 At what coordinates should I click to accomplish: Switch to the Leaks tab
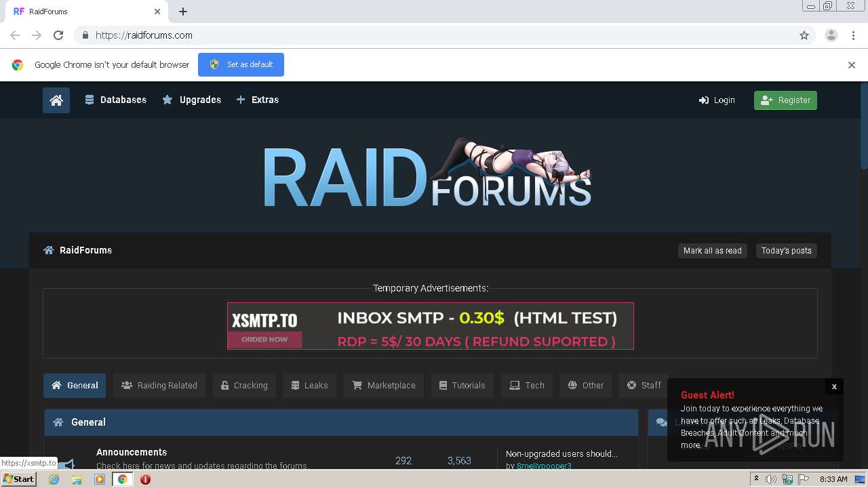click(310, 385)
